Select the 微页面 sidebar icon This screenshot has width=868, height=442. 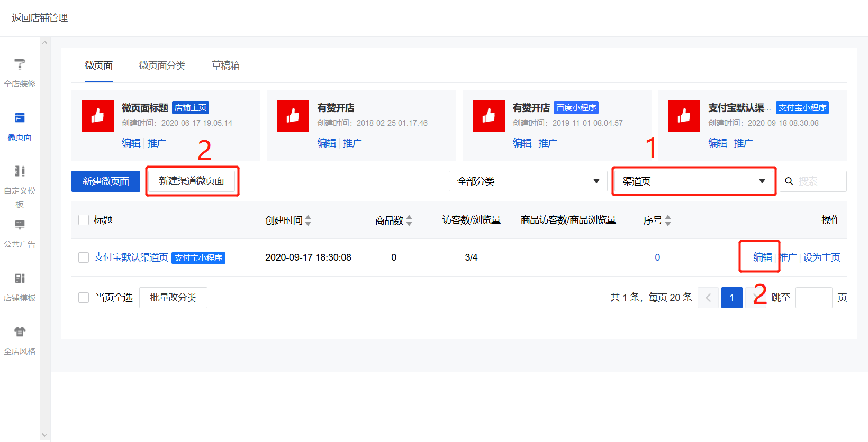(20, 117)
